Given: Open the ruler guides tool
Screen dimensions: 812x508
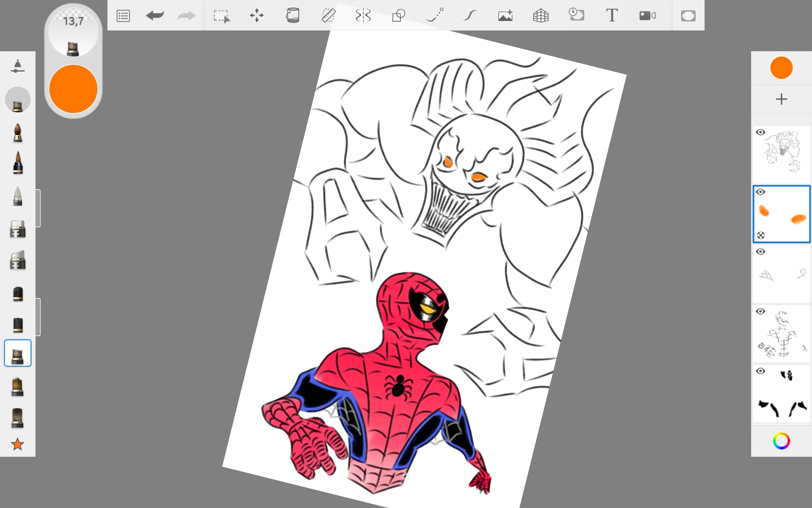Looking at the screenshot, I should pos(328,16).
